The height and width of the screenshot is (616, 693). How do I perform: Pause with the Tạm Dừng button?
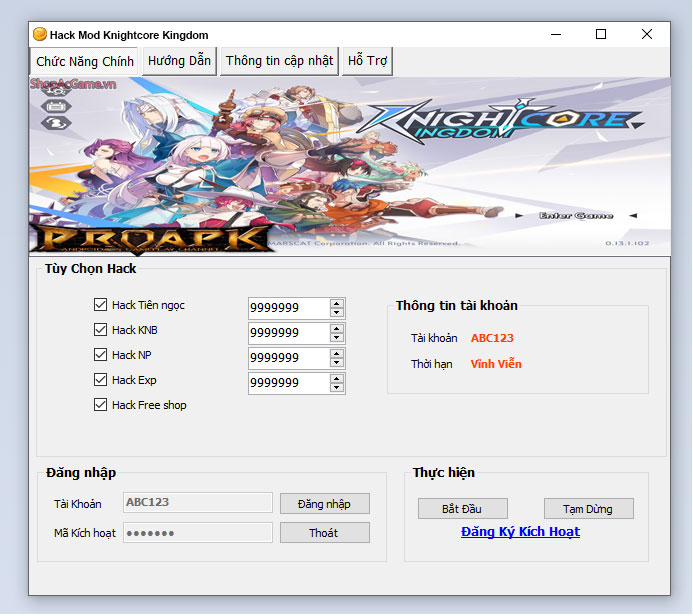coord(589,509)
